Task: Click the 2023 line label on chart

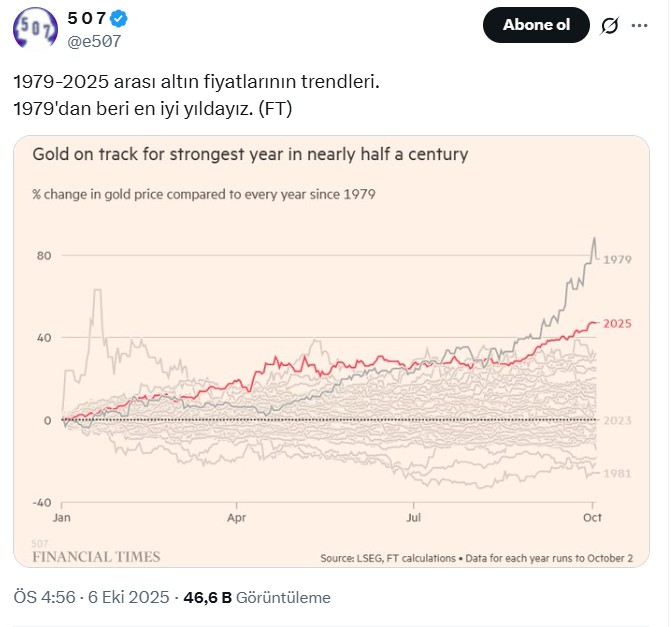Action: click(619, 420)
